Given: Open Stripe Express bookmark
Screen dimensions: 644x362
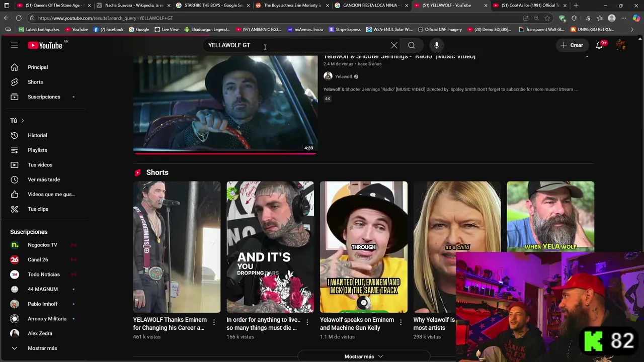Looking at the screenshot, I should (344, 30).
